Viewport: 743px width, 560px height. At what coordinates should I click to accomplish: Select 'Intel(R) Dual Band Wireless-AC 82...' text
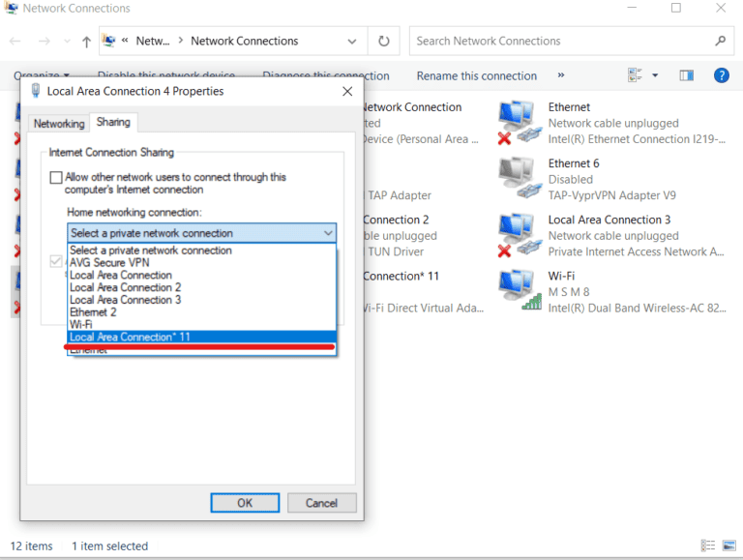click(x=637, y=308)
